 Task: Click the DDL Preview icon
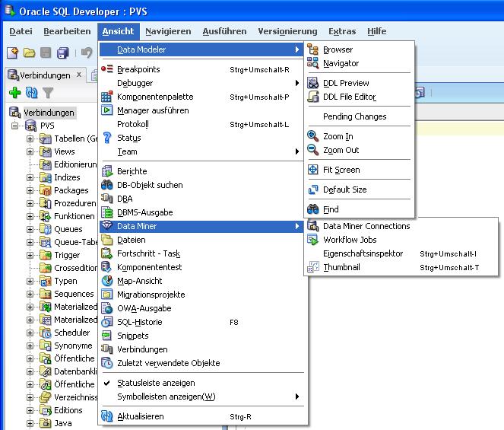[x=312, y=83]
